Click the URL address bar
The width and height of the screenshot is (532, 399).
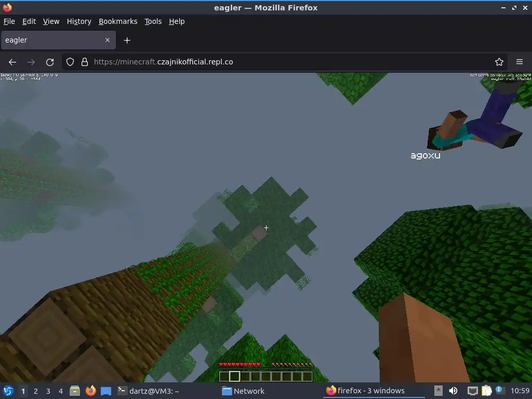(x=285, y=62)
